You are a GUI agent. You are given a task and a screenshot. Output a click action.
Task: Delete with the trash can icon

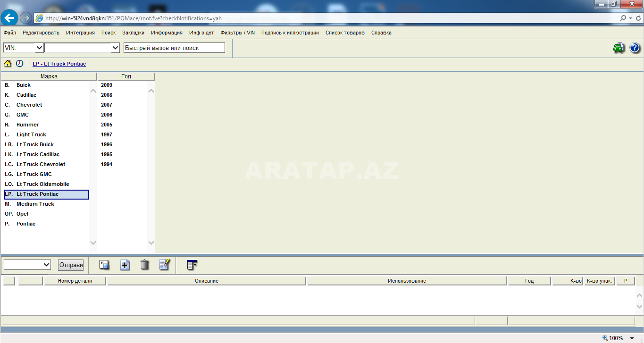coord(145,265)
